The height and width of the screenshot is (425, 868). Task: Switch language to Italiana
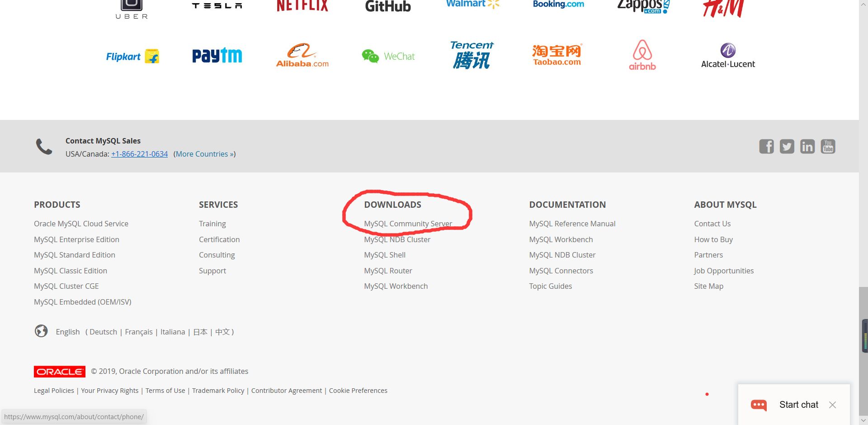[x=173, y=332]
